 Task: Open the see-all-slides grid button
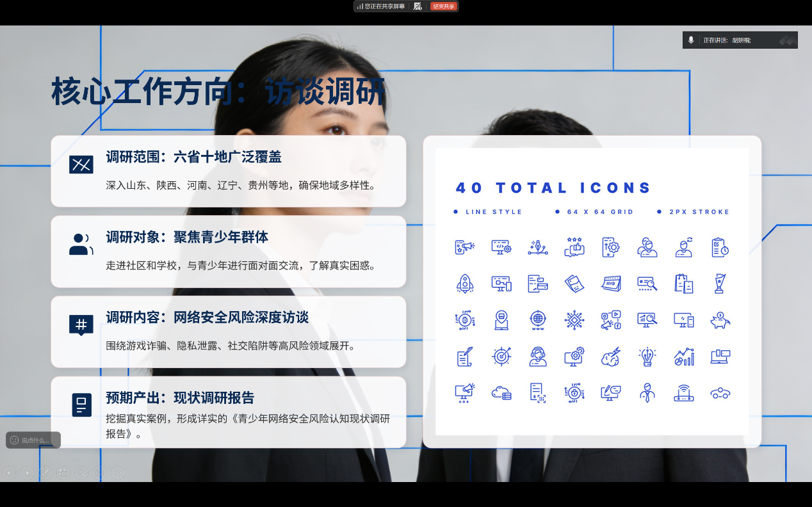click(63, 473)
